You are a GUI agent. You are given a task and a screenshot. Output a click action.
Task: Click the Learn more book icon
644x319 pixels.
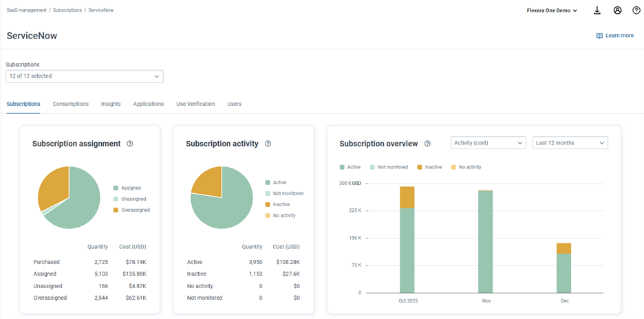[599, 36]
